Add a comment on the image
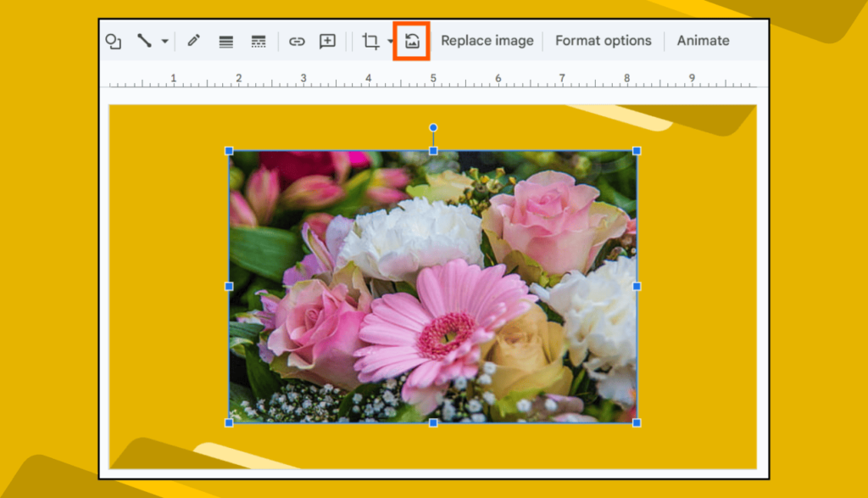This screenshot has height=498, width=868. [328, 41]
